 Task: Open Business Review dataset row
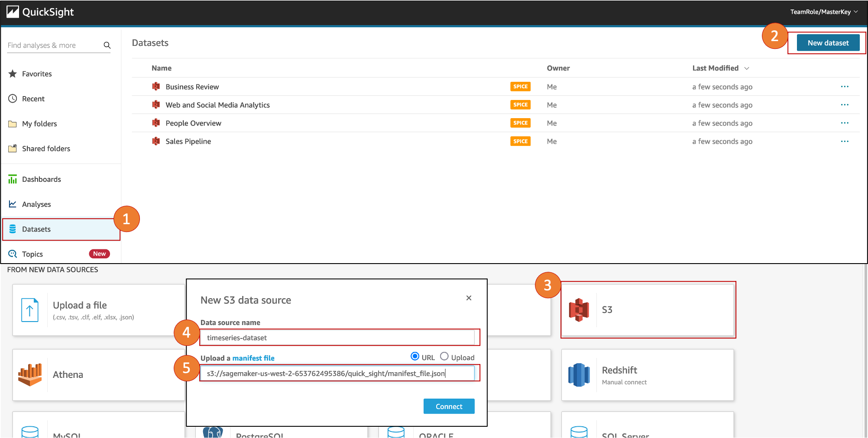496,87
